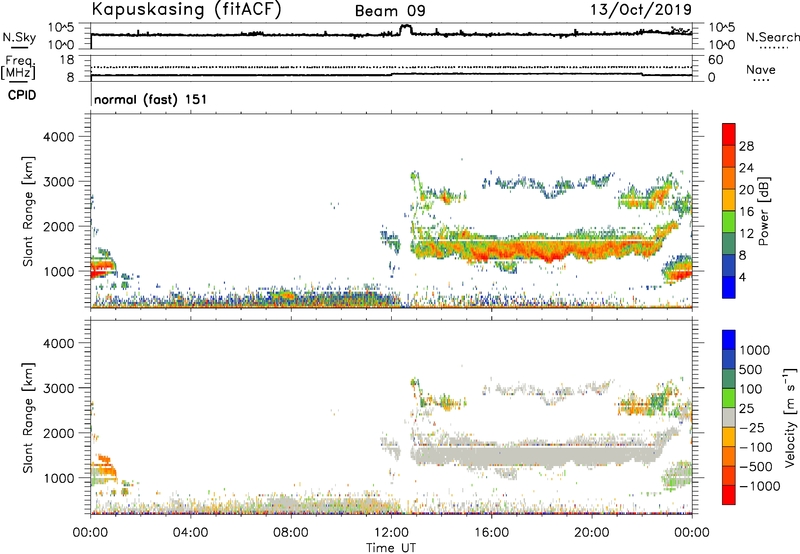This screenshot has width=800, height=554.
Task: Click '18' on the frequency axis
Action: (x=67, y=60)
